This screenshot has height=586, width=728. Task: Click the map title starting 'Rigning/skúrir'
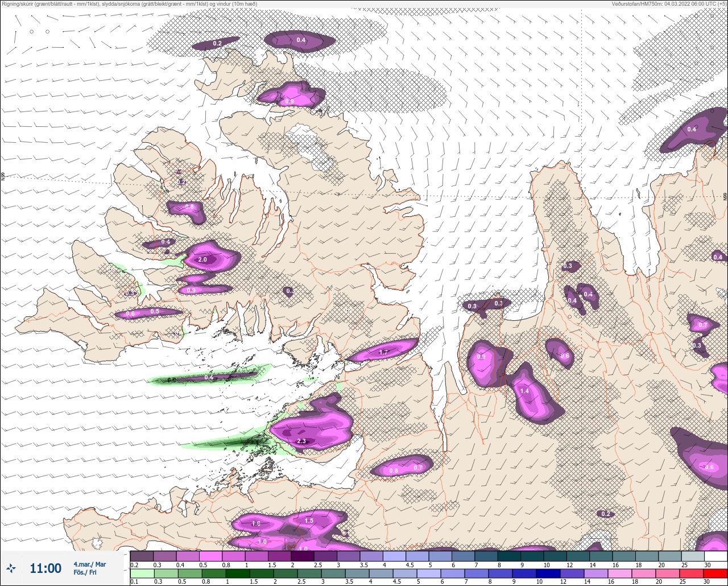click(129, 3)
